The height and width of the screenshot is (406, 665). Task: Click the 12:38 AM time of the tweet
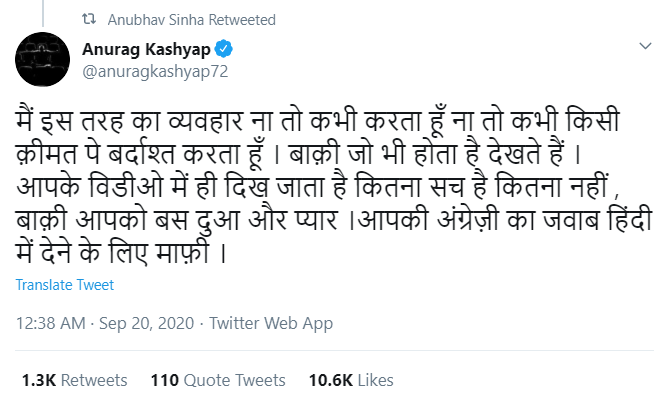(51, 324)
